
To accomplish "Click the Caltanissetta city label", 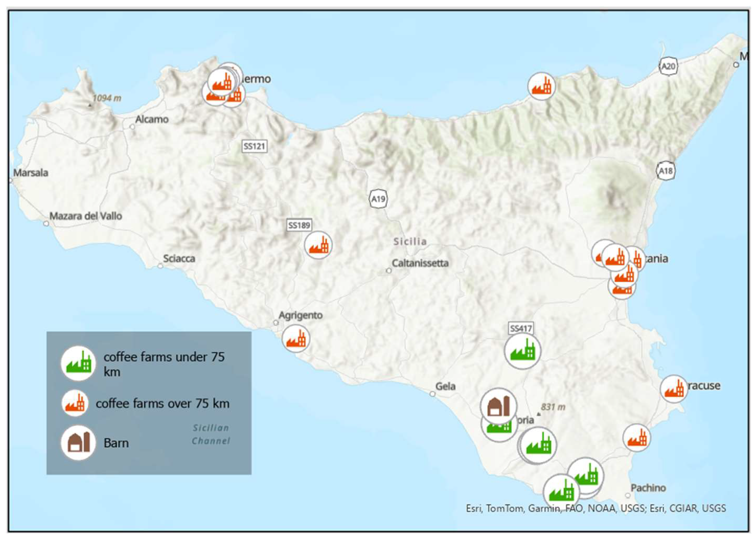I will point(420,263).
